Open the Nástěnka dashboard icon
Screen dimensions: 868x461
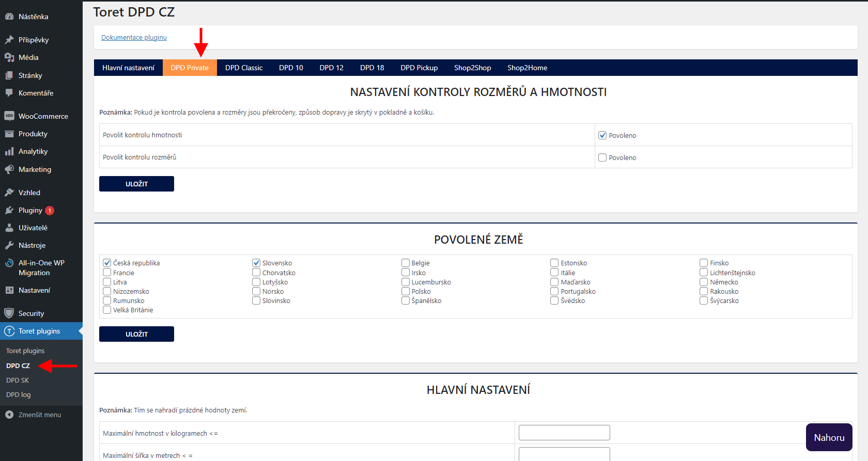(x=9, y=17)
